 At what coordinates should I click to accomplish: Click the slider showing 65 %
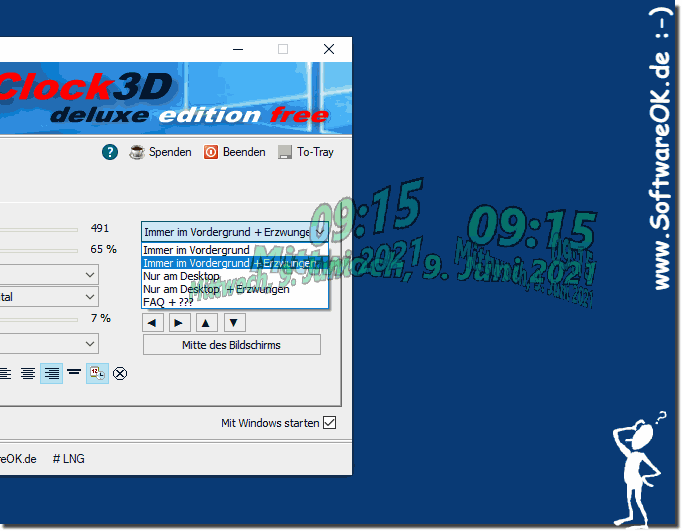(39, 250)
